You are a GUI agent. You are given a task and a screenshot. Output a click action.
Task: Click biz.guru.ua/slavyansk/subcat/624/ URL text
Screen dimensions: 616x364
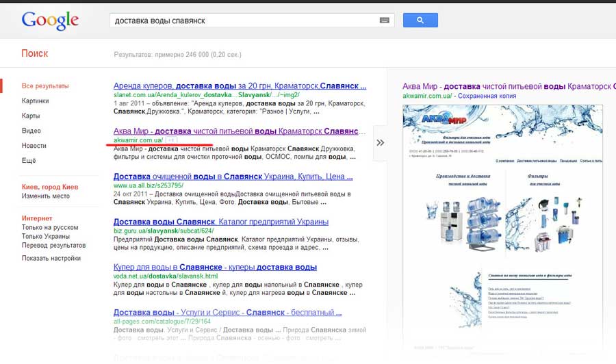[164, 231]
